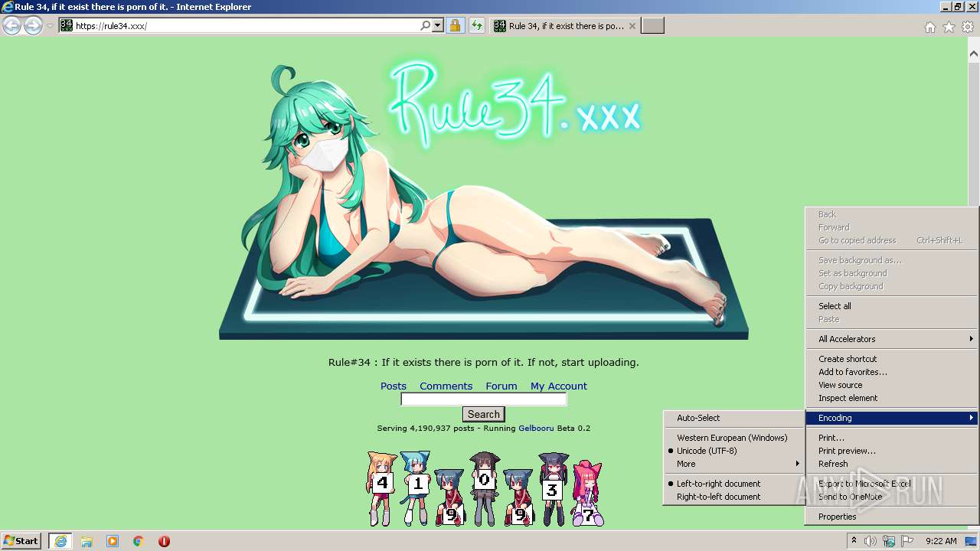Open a new blank tab
The width and height of the screenshot is (980, 551).
tap(652, 26)
